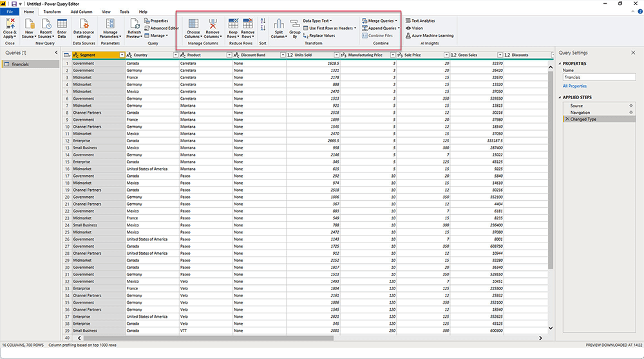
Task: Click the Choose Columns icon
Action: pos(193,24)
